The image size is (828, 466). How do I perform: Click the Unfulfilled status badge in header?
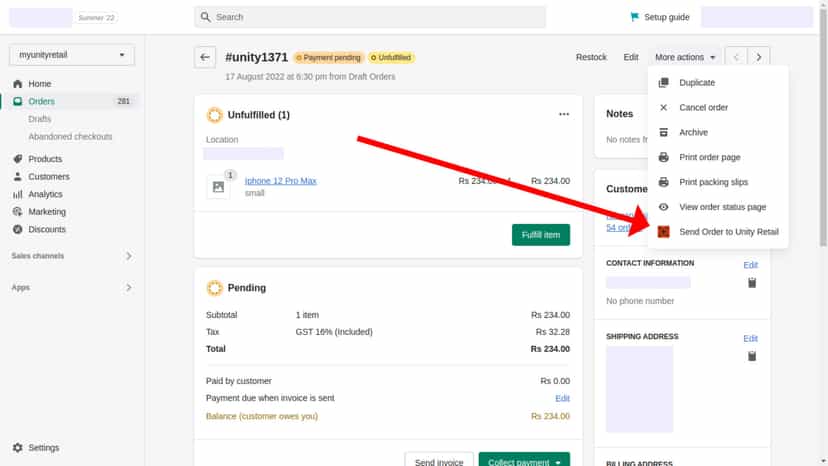click(391, 57)
